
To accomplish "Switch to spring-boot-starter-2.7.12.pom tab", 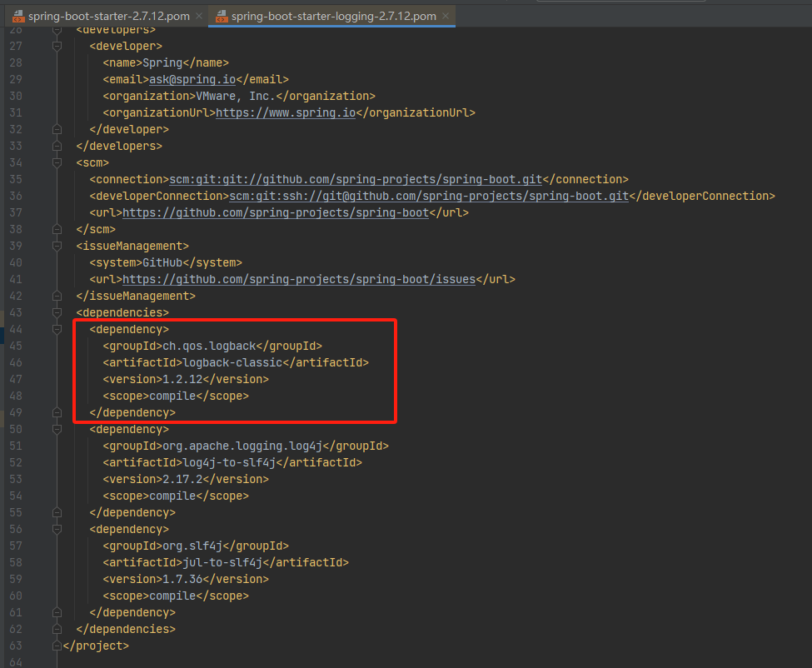I will tap(109, 16).
